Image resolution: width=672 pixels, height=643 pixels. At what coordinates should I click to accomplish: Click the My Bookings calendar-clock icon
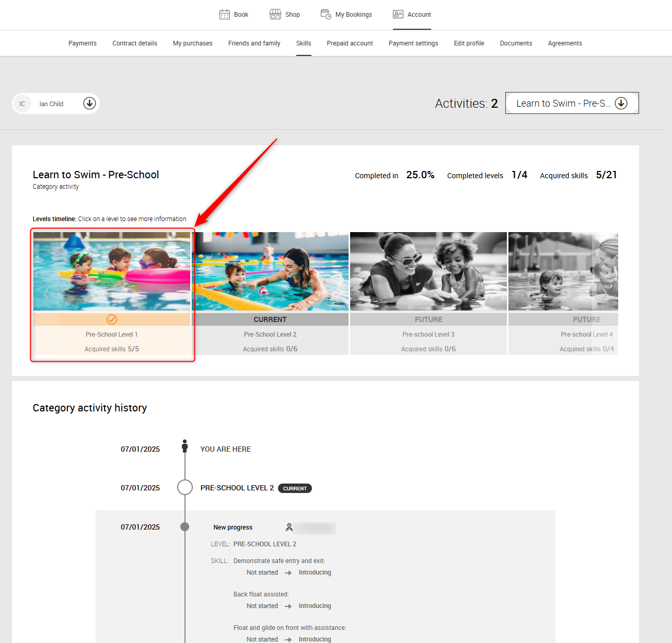tap(326, 15)
